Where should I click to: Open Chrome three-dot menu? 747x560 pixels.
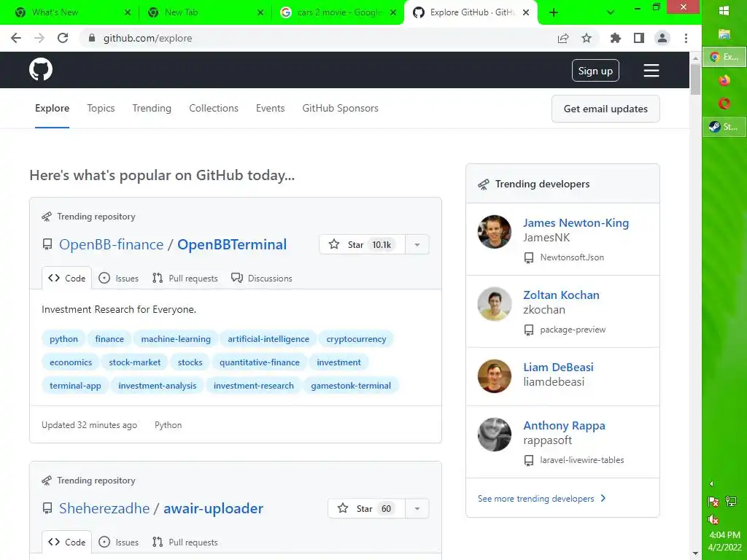686,38
